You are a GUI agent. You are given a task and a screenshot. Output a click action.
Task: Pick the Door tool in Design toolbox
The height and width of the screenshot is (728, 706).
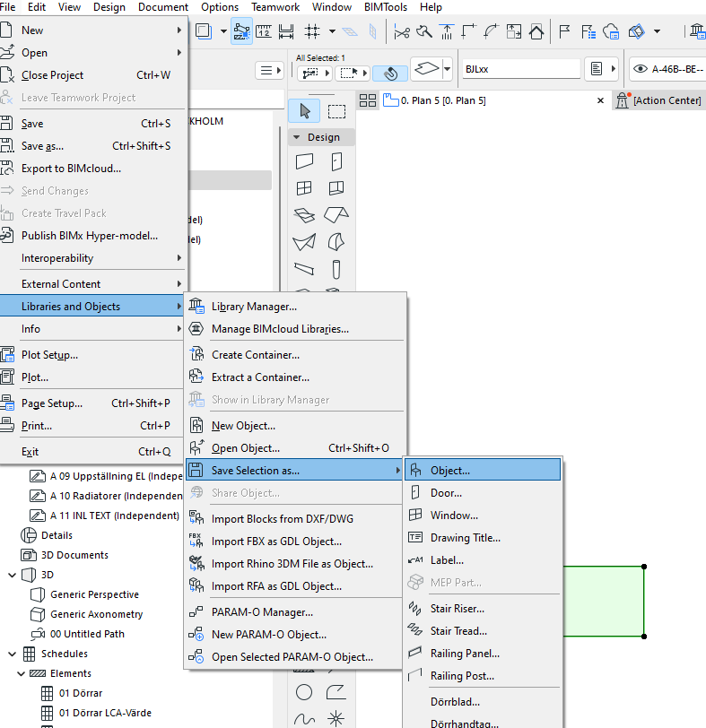point(336,161)
